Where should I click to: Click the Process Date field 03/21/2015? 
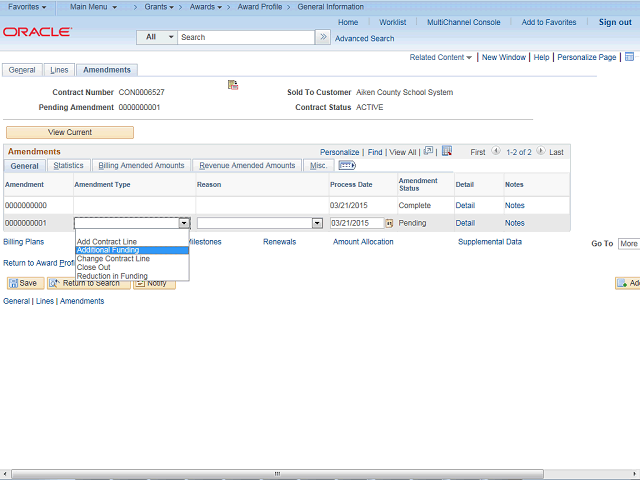(357, 223)
